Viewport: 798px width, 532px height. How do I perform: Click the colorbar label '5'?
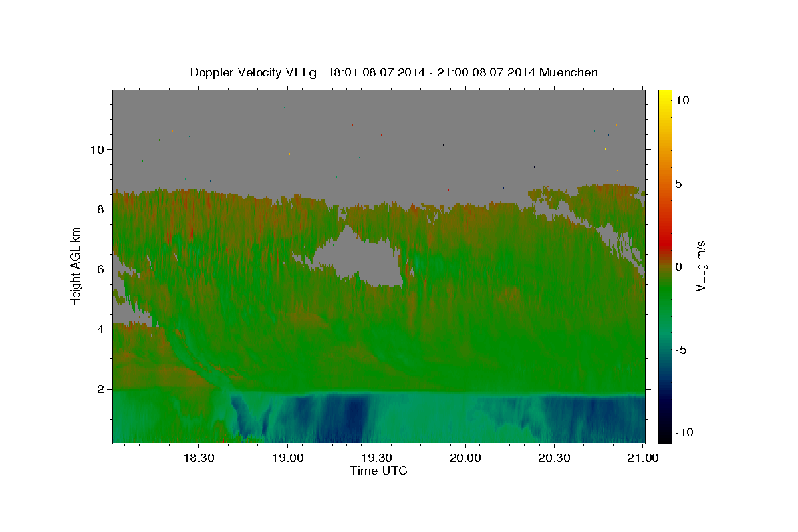pyautogui.click(x=679, y=183)
